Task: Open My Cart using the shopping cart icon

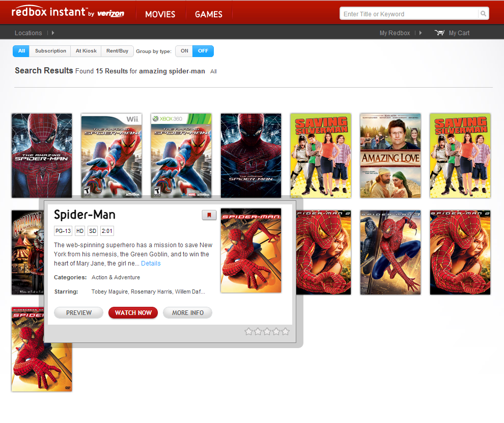Action: click(x=439, y=33)
